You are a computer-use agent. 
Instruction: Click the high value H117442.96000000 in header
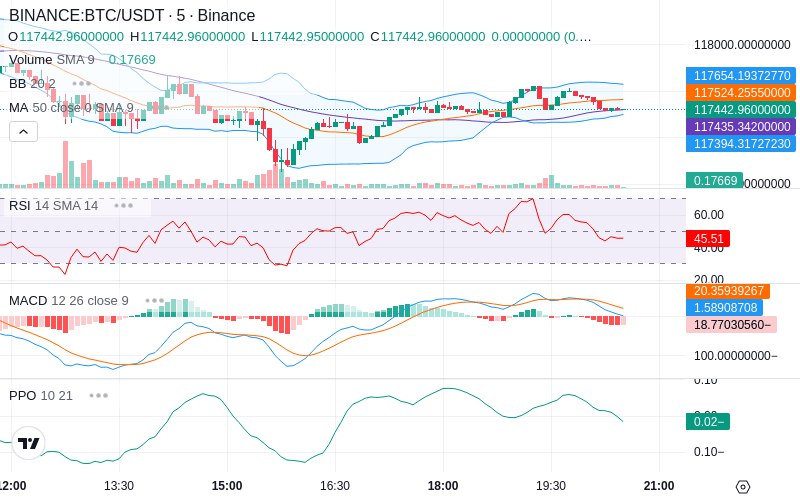tap(187, 37)
